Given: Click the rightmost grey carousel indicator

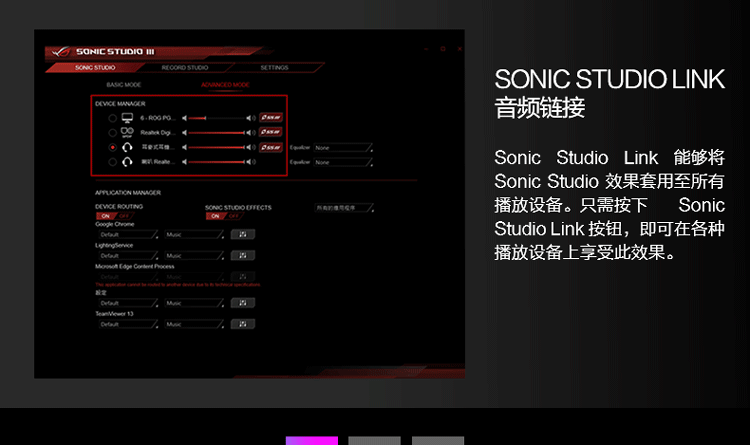Looking at the screenshot, I should tap(438, 441).
